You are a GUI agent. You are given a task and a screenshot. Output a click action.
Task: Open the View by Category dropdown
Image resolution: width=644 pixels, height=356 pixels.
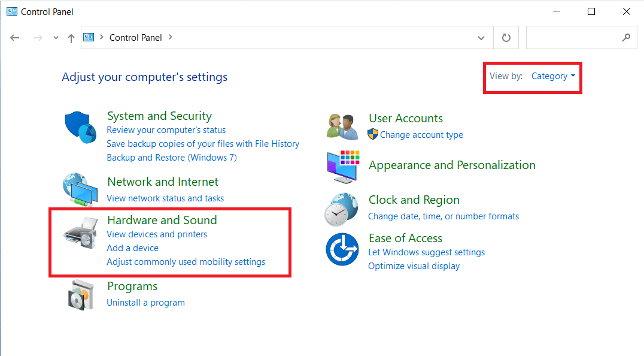pos(552,76)
